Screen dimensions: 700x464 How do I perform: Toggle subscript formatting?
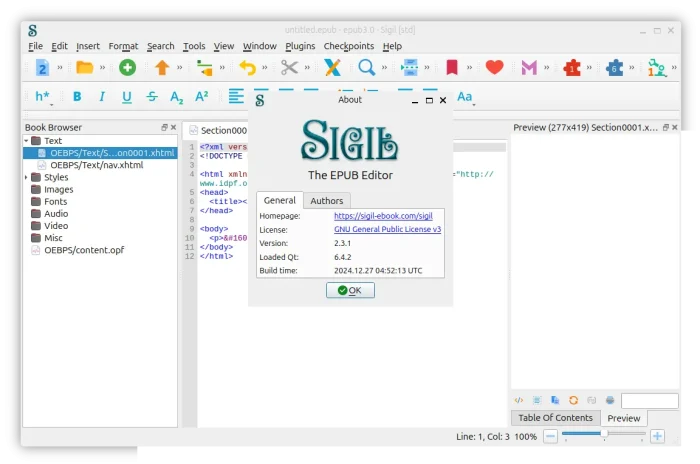click(x=177, y=97)
